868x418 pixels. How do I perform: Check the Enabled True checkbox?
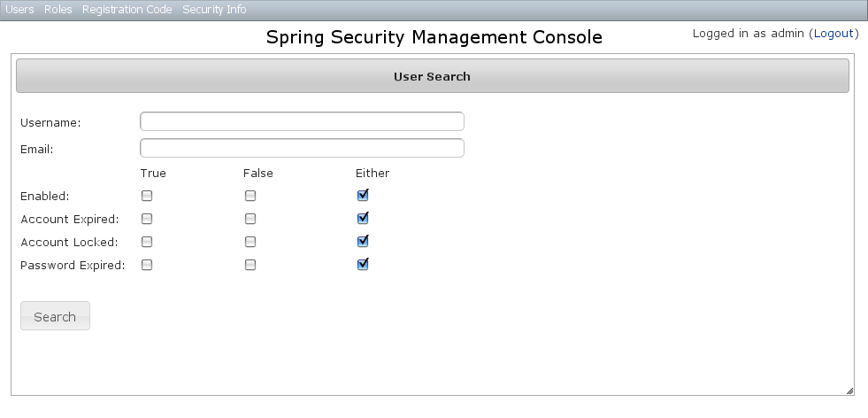pos(148,196)
